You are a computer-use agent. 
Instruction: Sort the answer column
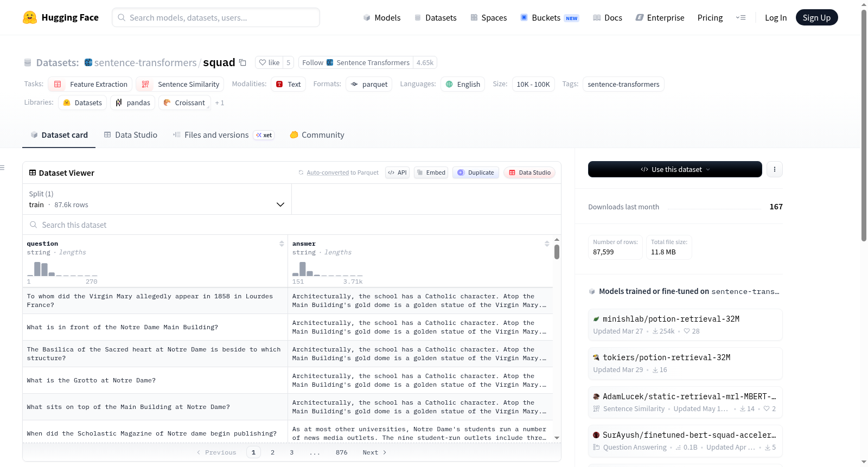click(x=547, y=244)
